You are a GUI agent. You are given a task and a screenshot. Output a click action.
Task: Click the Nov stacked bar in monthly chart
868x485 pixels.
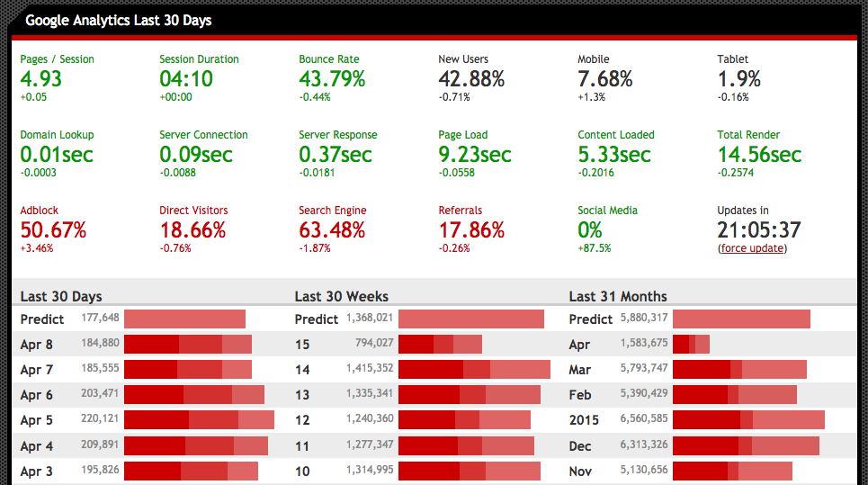coord(733,472)
